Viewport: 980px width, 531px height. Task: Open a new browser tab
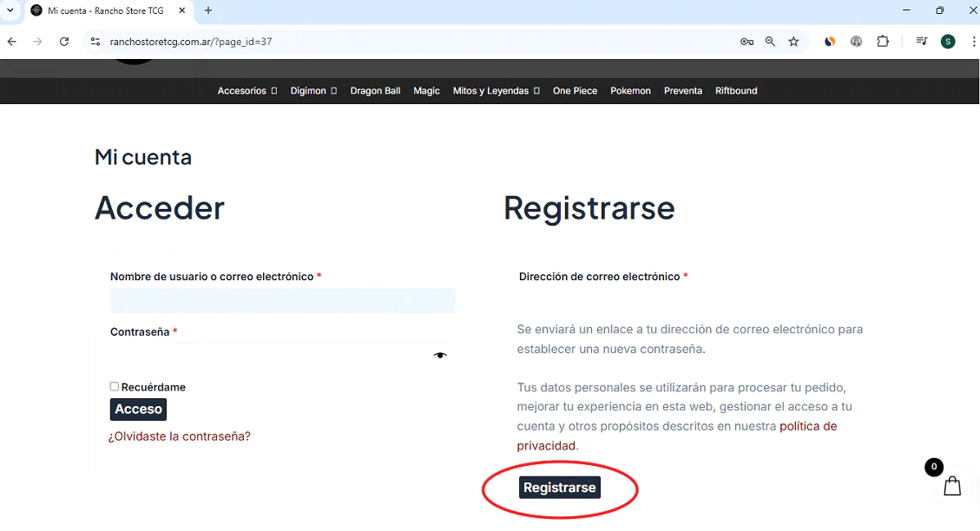pos(208,10)
